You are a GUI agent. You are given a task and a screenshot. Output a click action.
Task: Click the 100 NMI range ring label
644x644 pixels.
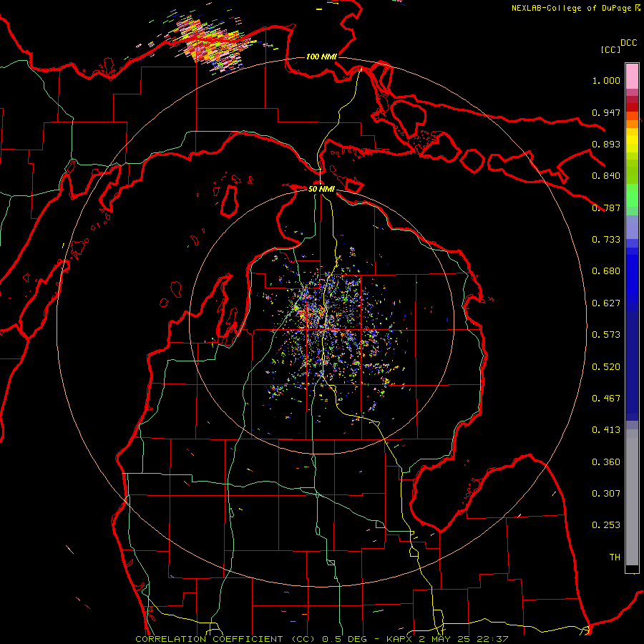pos(321,57)
